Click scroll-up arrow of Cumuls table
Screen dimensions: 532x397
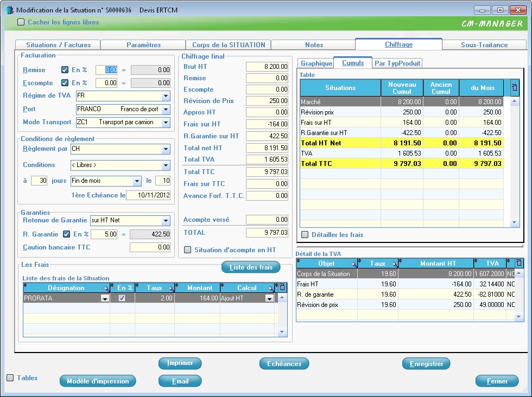[515, 101]
